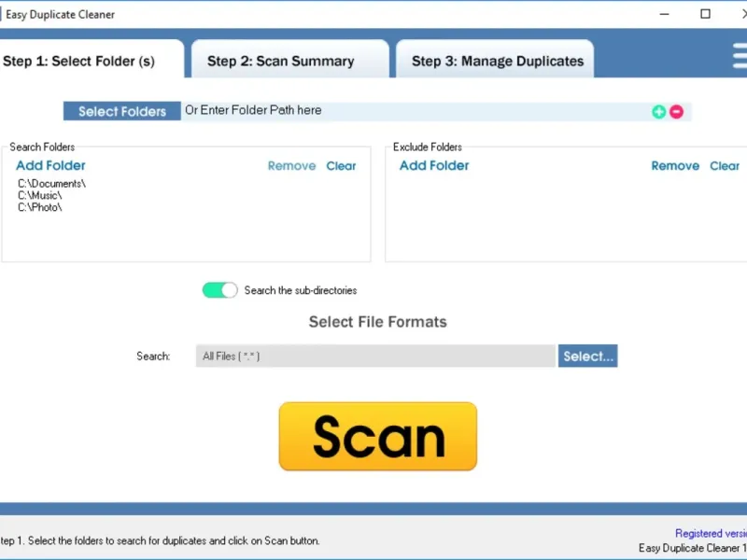Remove selected entry in Exclude Folders
747x560 pixels.
pyautogui.click(x=675, y=166)
